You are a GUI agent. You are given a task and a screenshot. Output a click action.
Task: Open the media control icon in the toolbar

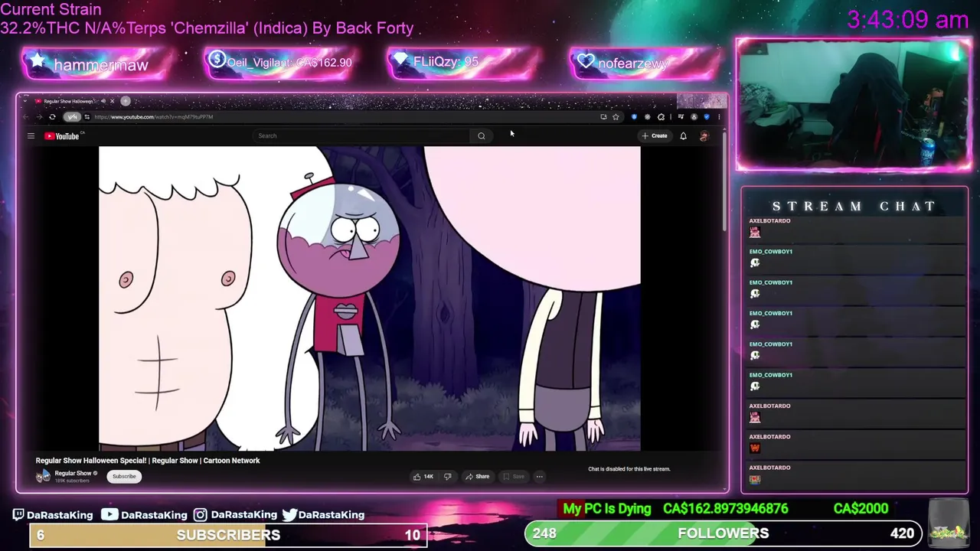[681, 117]
